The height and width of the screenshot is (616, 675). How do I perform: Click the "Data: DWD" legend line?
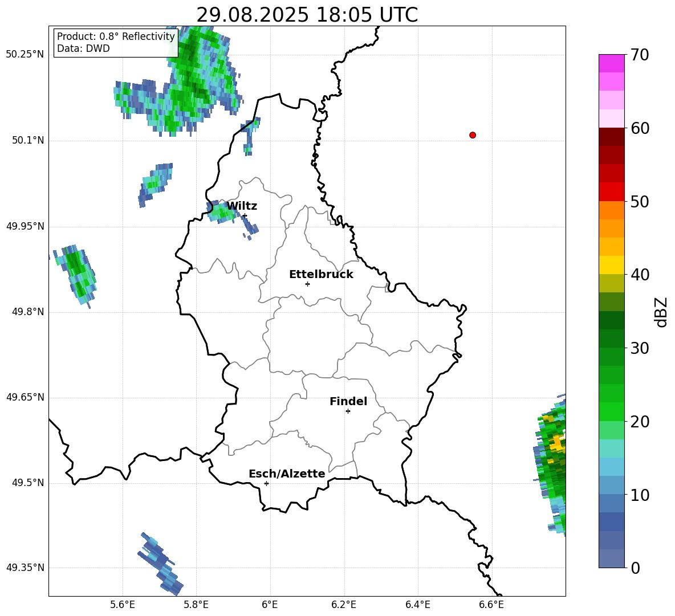(83, 48)
